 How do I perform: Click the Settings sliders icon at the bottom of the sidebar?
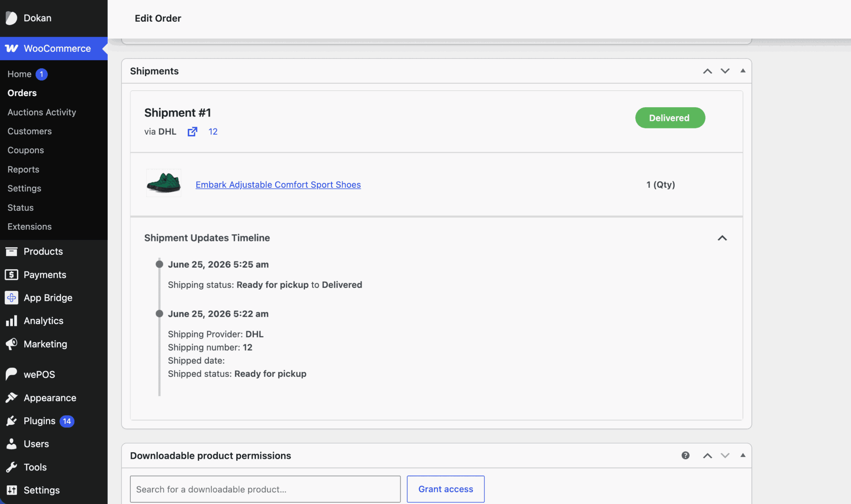[12, 490]
